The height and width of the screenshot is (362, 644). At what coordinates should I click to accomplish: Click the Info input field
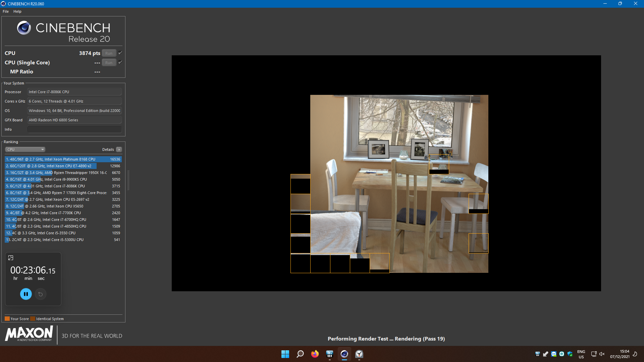pyautogui.click(x=74, y=129)
